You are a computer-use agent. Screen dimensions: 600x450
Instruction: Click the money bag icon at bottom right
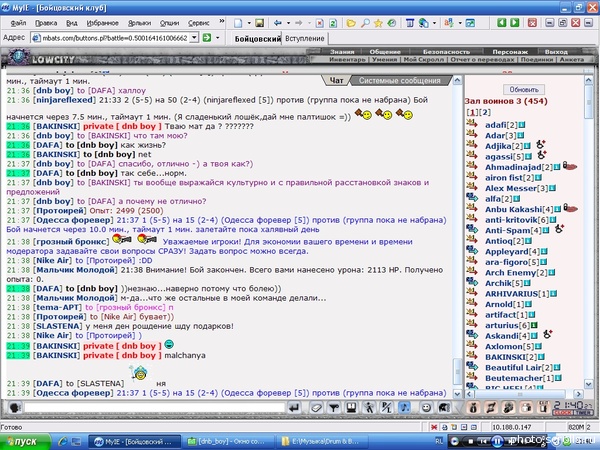coord(473,408)
